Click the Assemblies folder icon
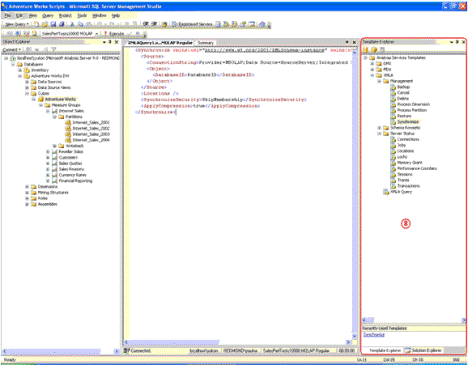This screenshot has width=468, height=365. [34, 204]
